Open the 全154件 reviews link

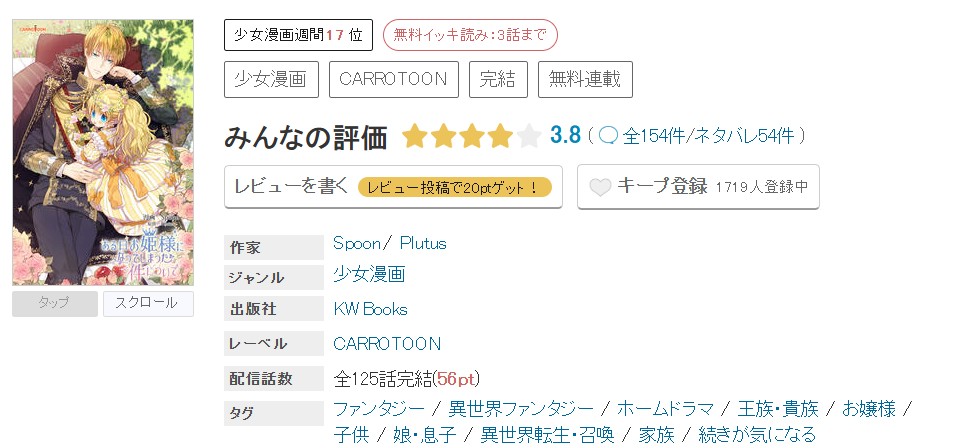click(655, 136)
